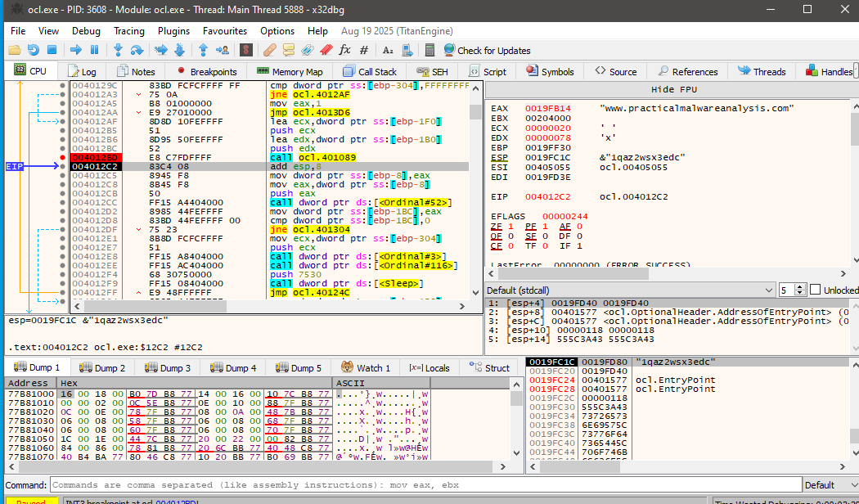
Task: Open the Default (stdcall) calling convention dropdown
Action: point(630,290)
